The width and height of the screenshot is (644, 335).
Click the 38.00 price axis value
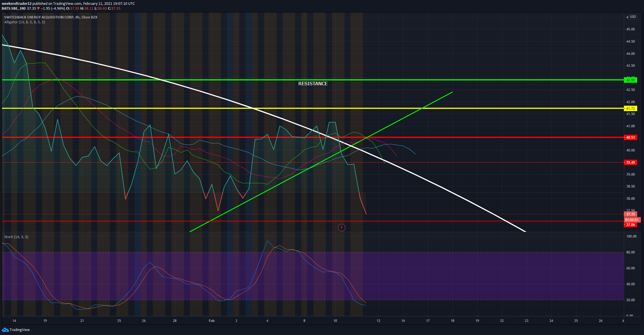[x=630, y=199]
